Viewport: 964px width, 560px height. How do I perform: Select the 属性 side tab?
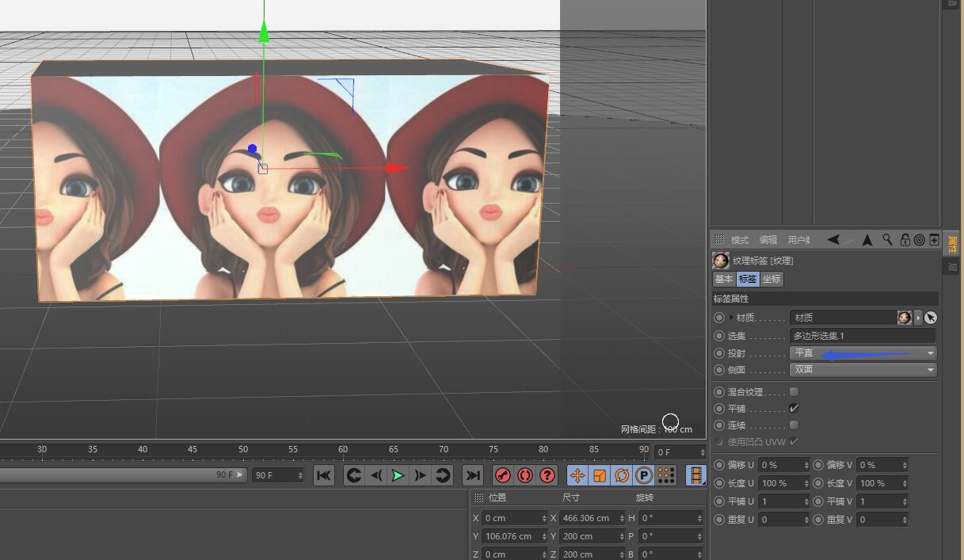pyautogui.click(x=952, y=243)
